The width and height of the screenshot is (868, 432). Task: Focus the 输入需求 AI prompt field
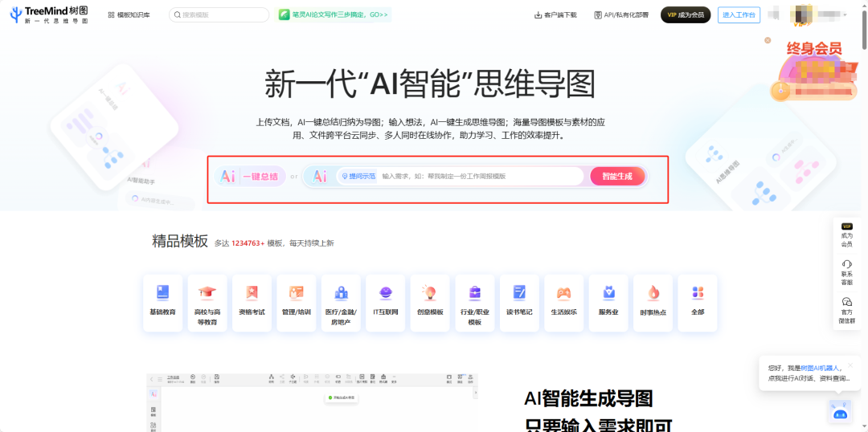tap(481, 177)
